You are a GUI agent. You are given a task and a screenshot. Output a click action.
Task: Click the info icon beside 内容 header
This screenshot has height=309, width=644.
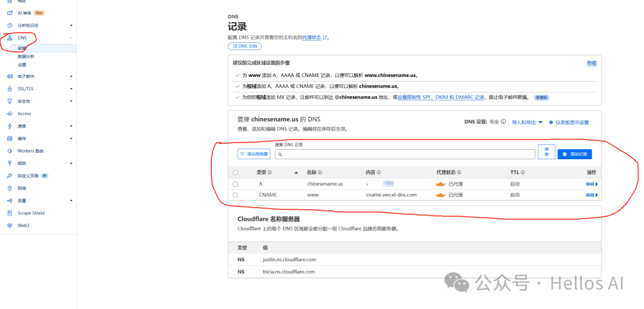[379, 172]
